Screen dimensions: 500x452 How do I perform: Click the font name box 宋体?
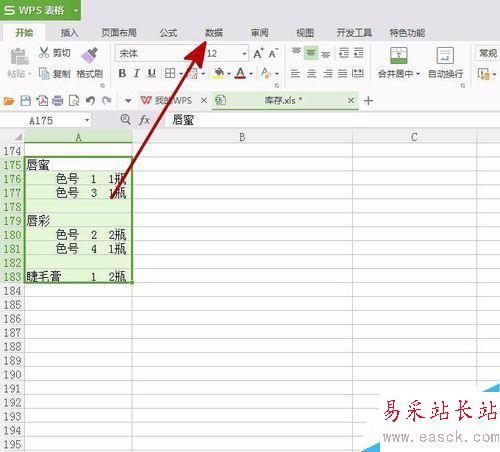pyautogui.click(x=153, y=53)
